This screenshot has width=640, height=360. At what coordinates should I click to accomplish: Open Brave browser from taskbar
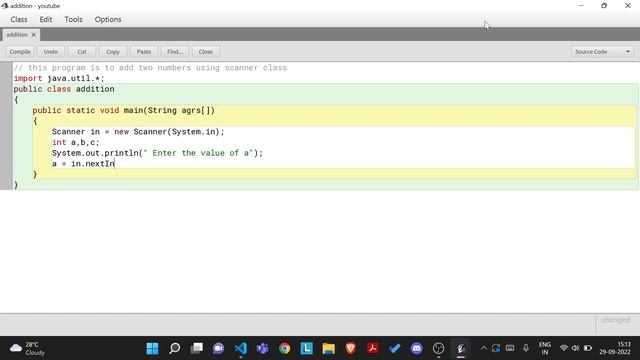(x=351, y=348)
